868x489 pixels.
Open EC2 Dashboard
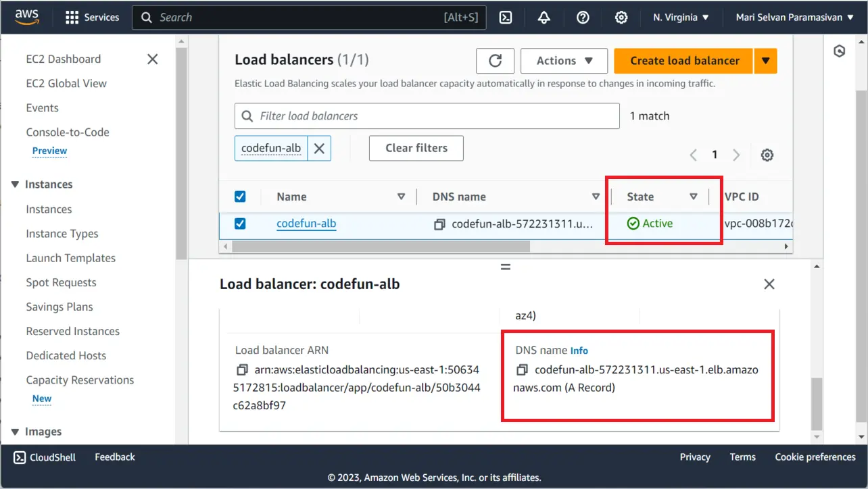63,59
